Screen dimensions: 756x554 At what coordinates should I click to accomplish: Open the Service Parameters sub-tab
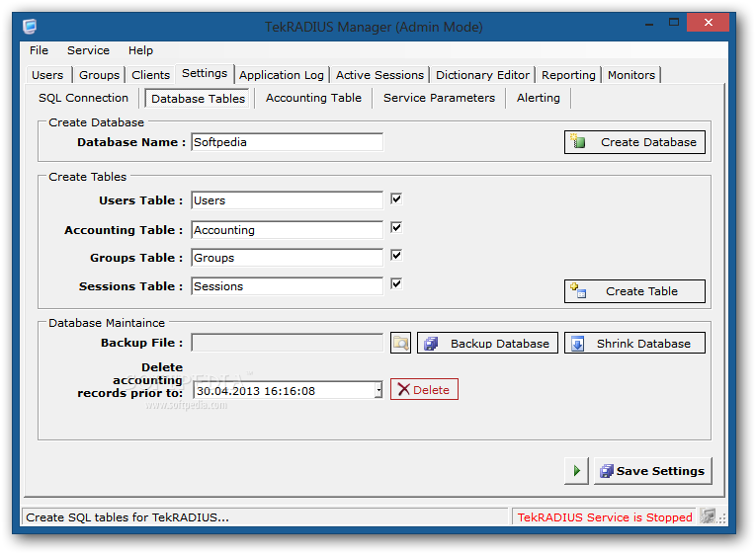coord(439,98)
